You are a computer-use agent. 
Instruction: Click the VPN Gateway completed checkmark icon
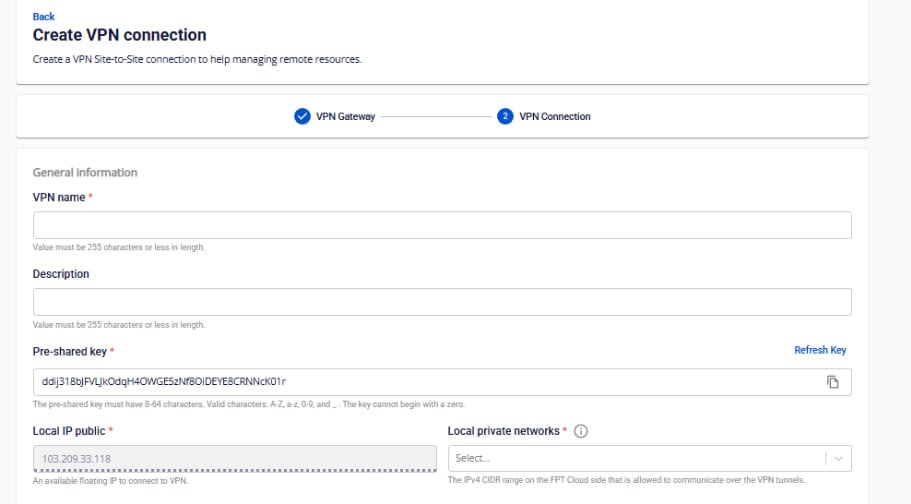(302, 116)
